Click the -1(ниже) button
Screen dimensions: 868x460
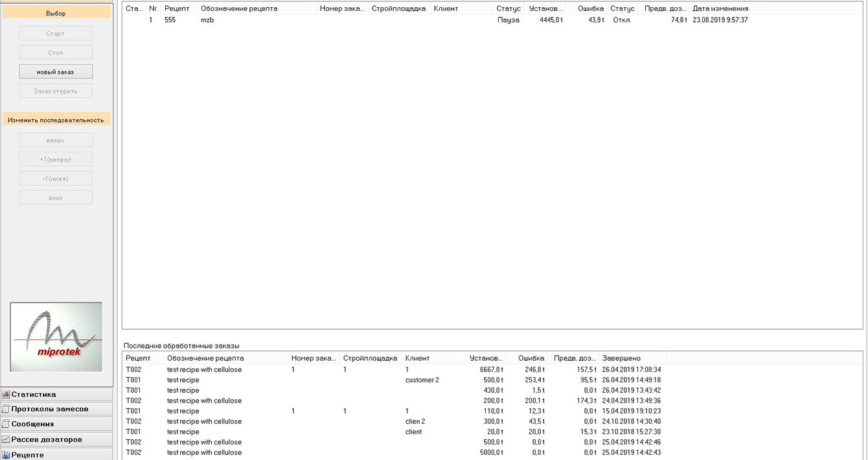(56, 179)
